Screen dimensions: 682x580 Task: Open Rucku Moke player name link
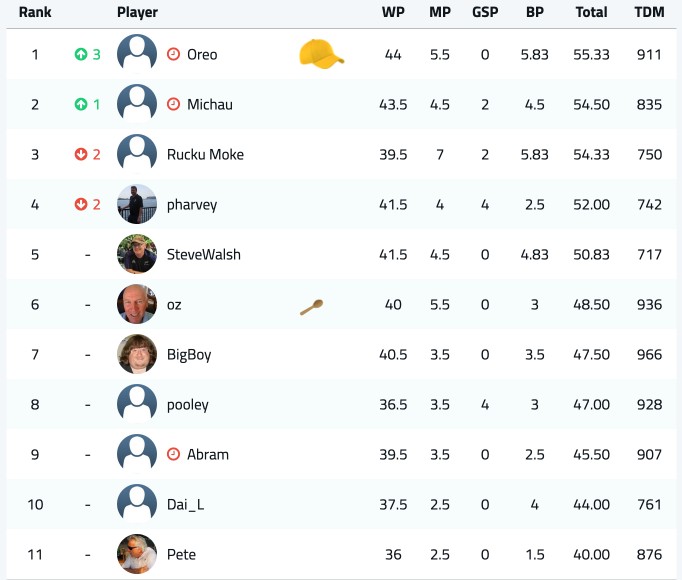205,154
